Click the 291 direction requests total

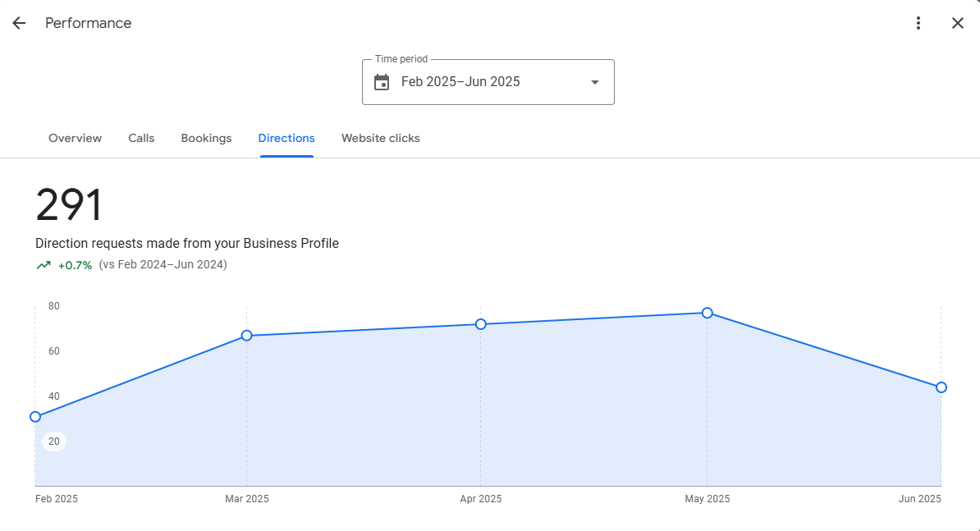[x=69, y=205]
